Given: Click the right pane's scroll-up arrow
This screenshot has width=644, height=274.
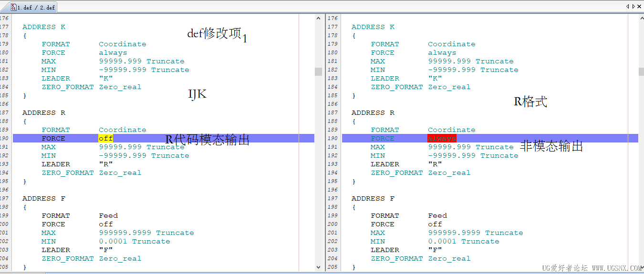Looking at the screenshot, I should click(641, 18).
